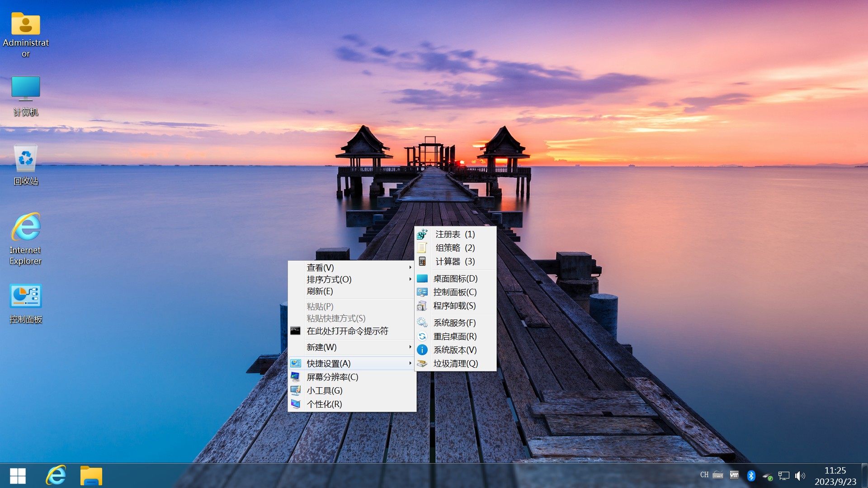The width and height of the screenshot is (868, 488).
Task: Click 系统版本 to view system info
Action: pyautogui.click(x=454, y=350)
